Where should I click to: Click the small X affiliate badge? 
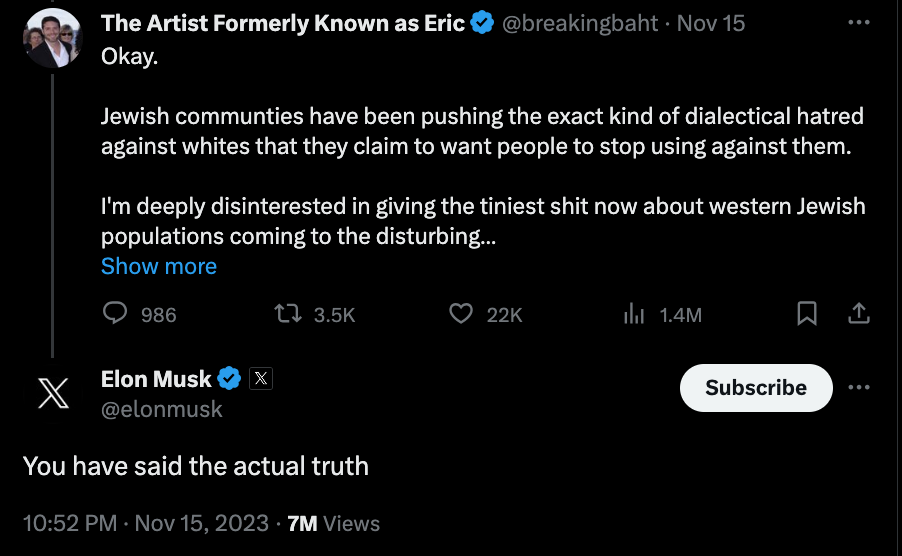coord(260,379)
